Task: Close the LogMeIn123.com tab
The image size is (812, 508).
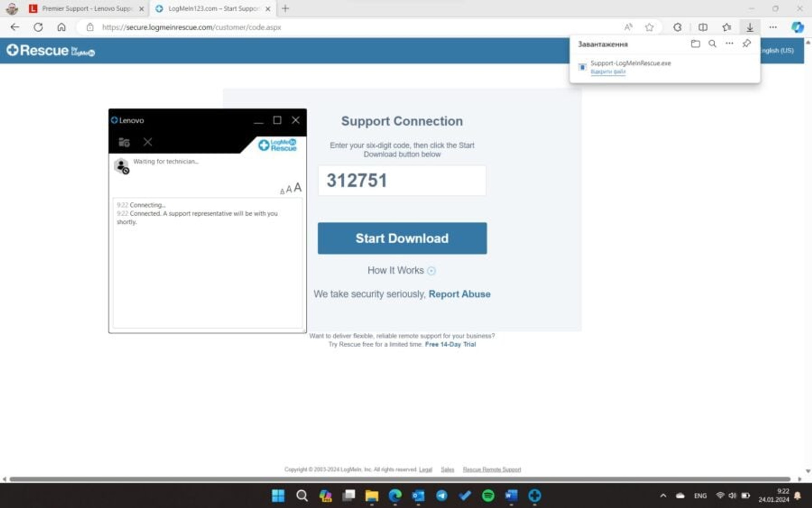Action: 268,8
